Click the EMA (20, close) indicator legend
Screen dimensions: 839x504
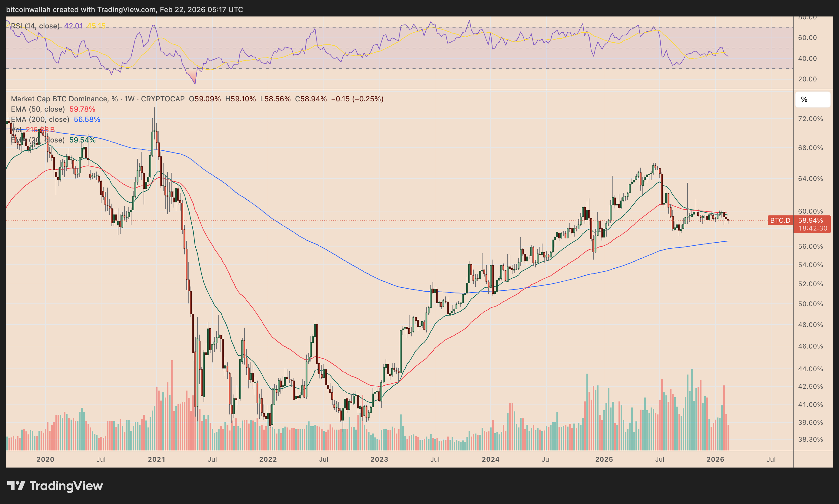coord(38,140)
